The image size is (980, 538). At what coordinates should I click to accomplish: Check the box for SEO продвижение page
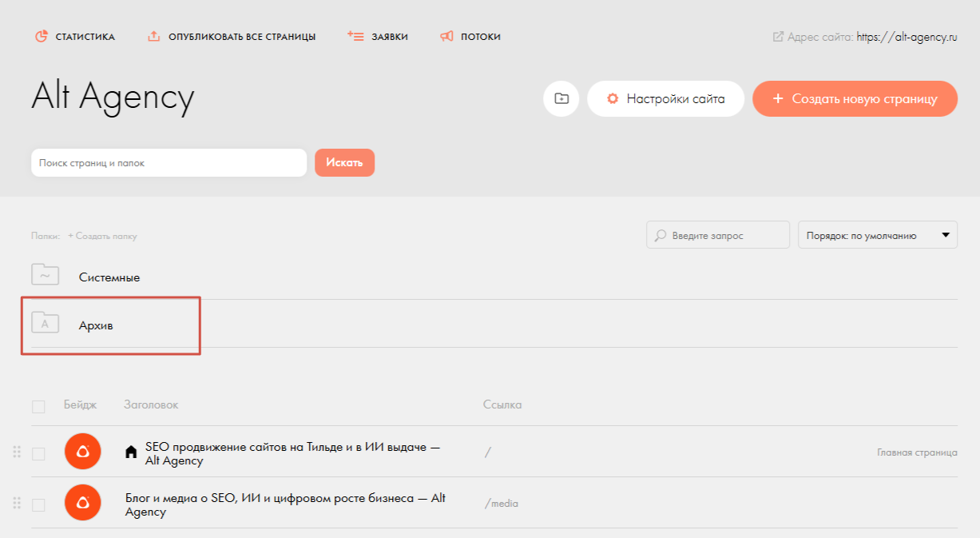click(x=38, y=454)
